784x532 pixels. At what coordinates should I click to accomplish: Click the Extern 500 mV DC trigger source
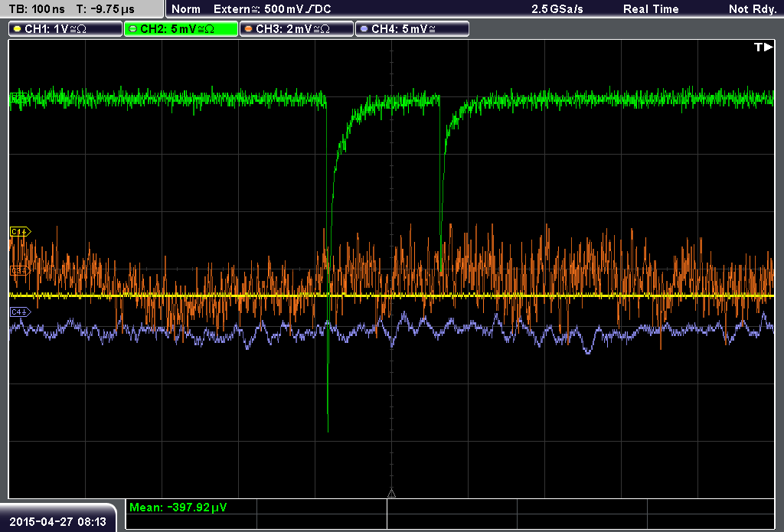[x=273, y=9]
